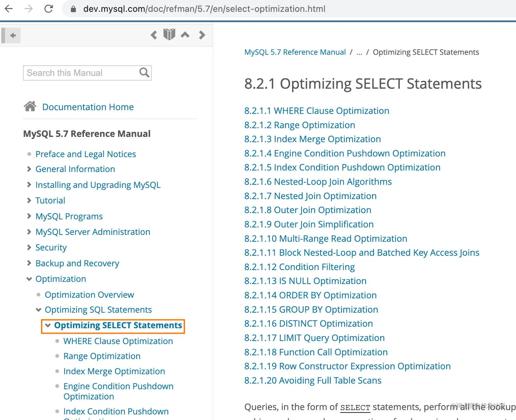Open Installing and Upgrading MySQL
Image resolution: width=516 pixels, height=420 pixels.
98,185
